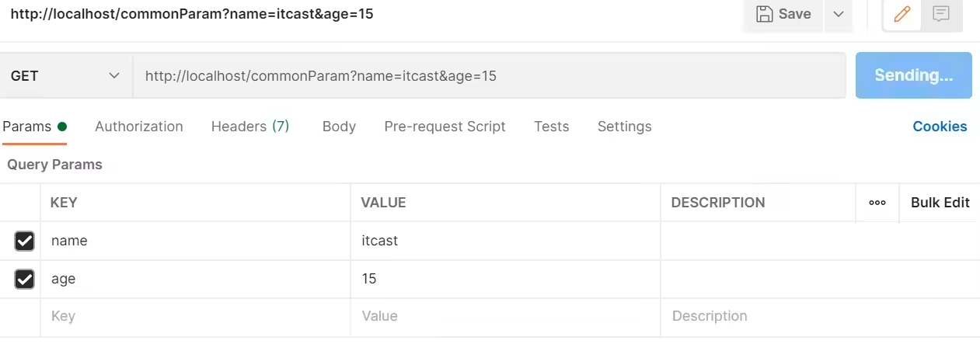The height and width of the screenshot is (344, 980).
Task: Open the GET method dropdown
Action: pos(66,76)
